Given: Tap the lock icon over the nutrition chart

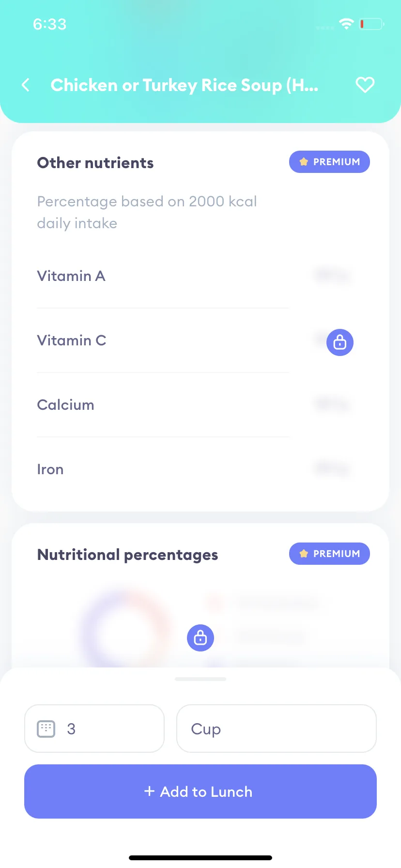Looking at the screenshot, I should click(x=200, y=638).
